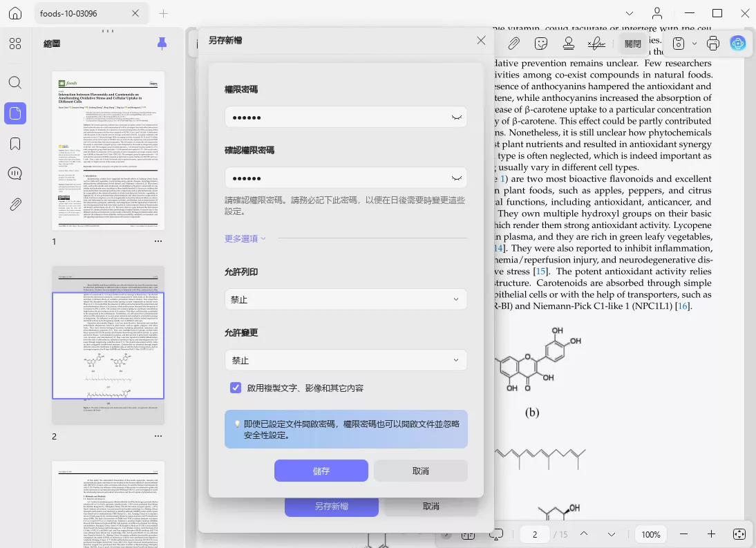This screenshot has width=756, height=548.
Task: Open 允許變更 dropdown
Action: (346, 360)
